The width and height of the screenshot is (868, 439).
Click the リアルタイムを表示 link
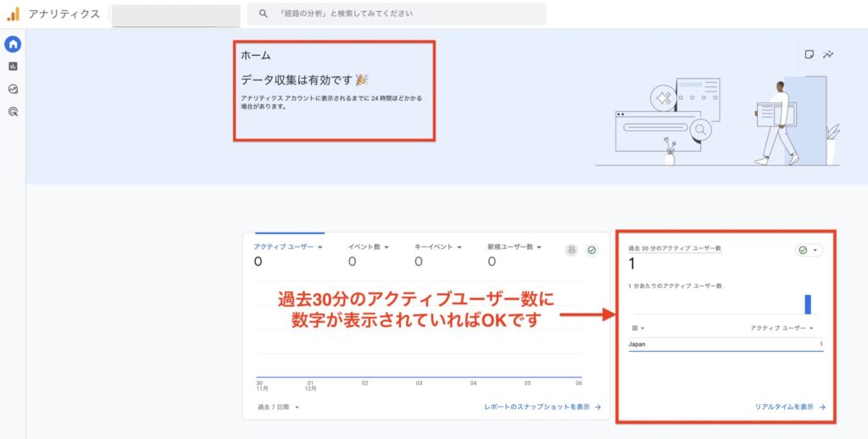pos(789,407)
